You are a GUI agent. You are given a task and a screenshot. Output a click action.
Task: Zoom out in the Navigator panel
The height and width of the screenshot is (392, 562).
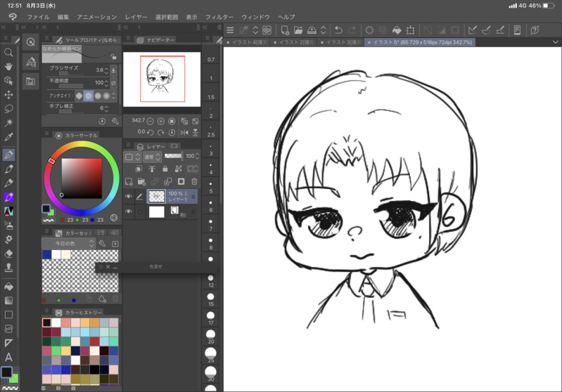(151, 121)
